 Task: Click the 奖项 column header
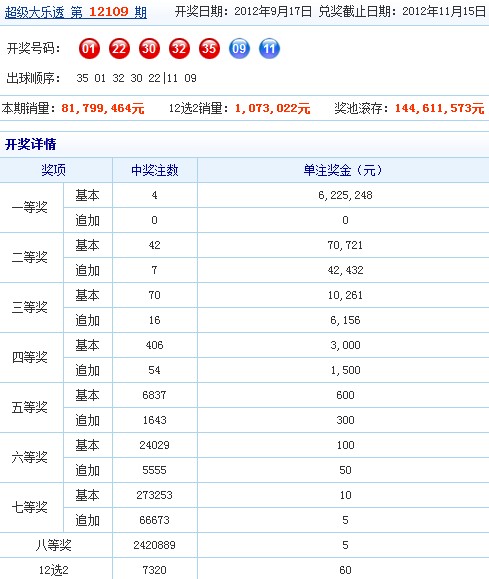pos(54,170)
